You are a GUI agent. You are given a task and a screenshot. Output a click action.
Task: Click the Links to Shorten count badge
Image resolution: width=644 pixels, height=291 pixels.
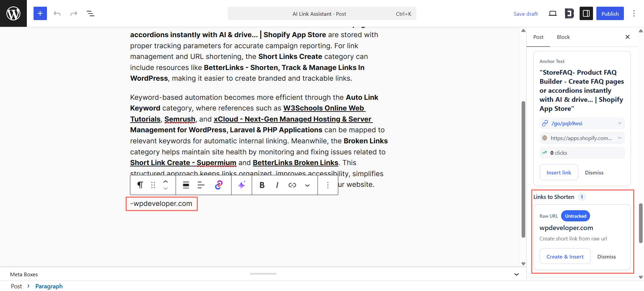(x=582, y=197)
